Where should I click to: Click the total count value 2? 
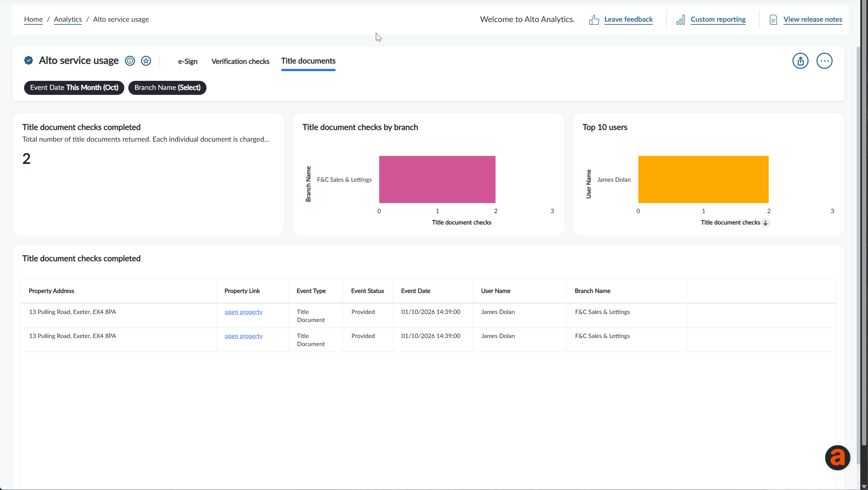coord(26,159)
